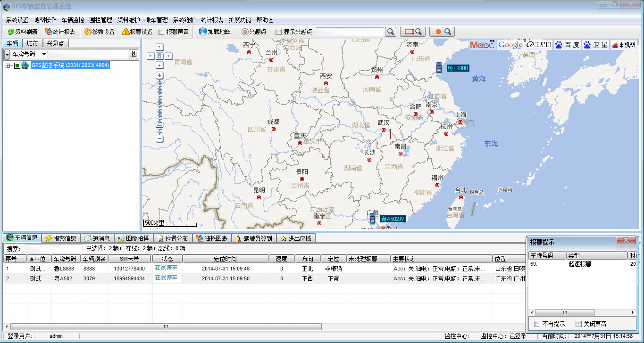Enable the 报警声音 checkbox

[161, 32]
